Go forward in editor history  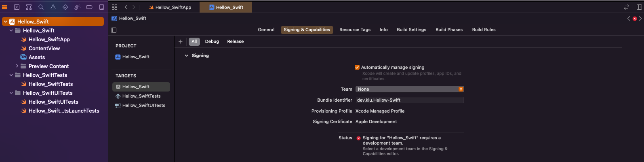click(134, 7)
